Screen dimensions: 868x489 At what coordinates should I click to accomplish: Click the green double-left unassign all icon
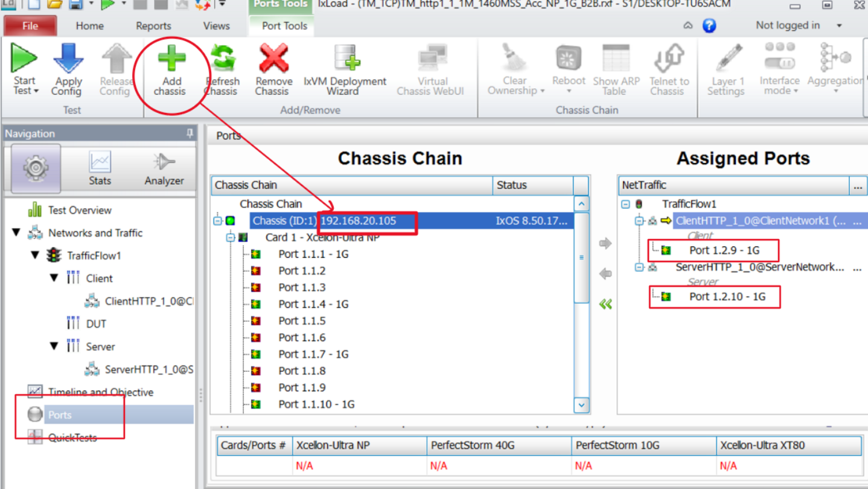point(605,304)
